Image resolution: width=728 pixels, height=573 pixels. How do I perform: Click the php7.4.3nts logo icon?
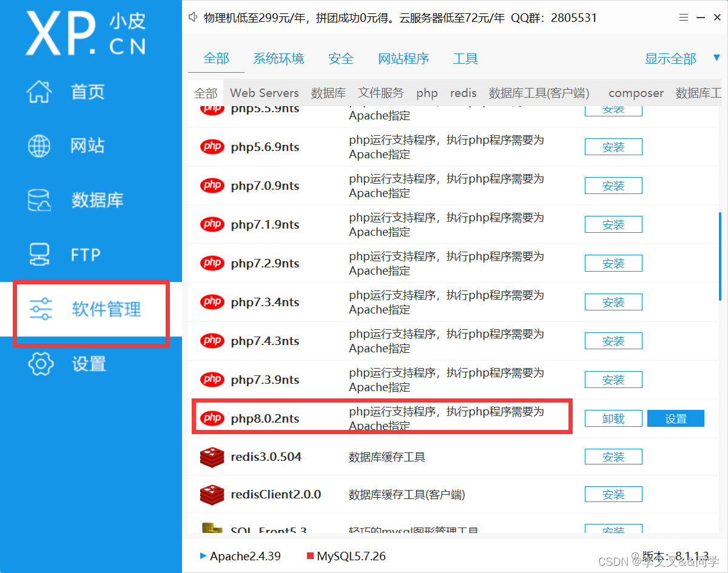[x=212, y=341]
